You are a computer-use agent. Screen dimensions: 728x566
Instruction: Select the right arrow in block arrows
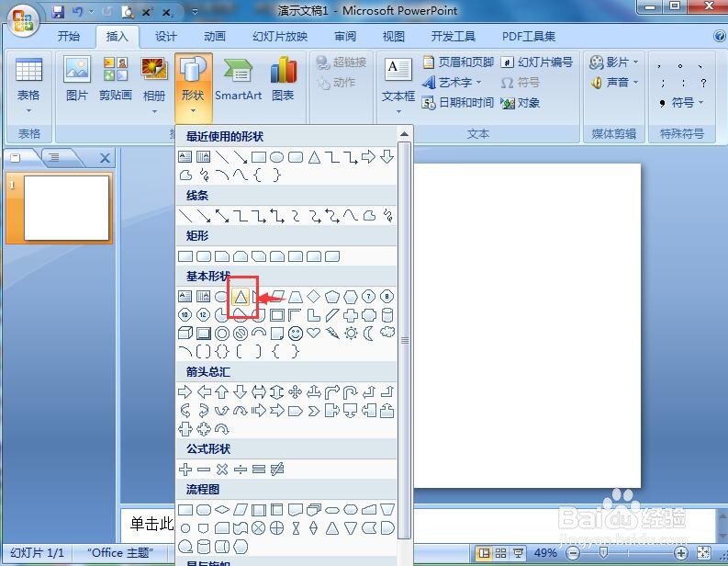(x=185, y=391)
